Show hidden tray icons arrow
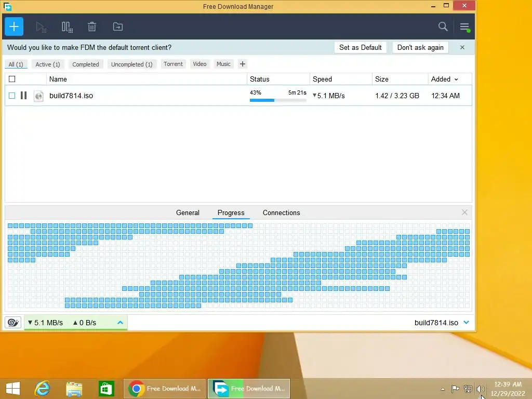This screenshot has height=399, width=532. [443, 389]
